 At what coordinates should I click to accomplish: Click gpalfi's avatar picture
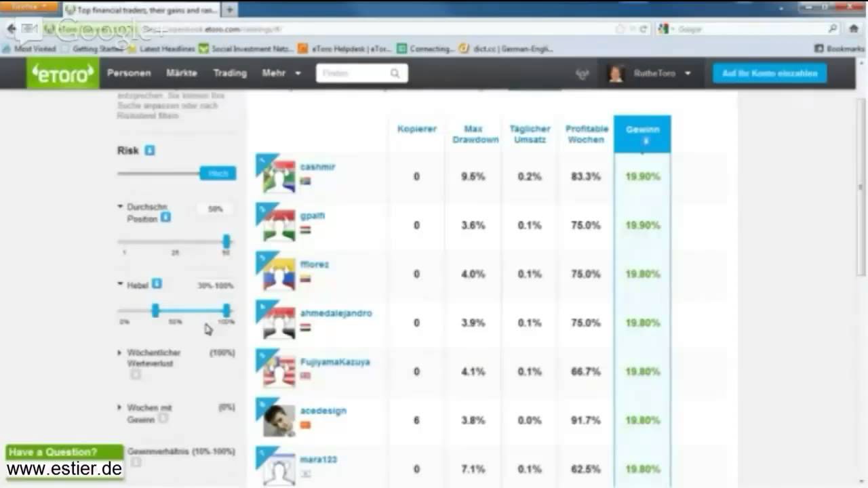tap(279, 225)
